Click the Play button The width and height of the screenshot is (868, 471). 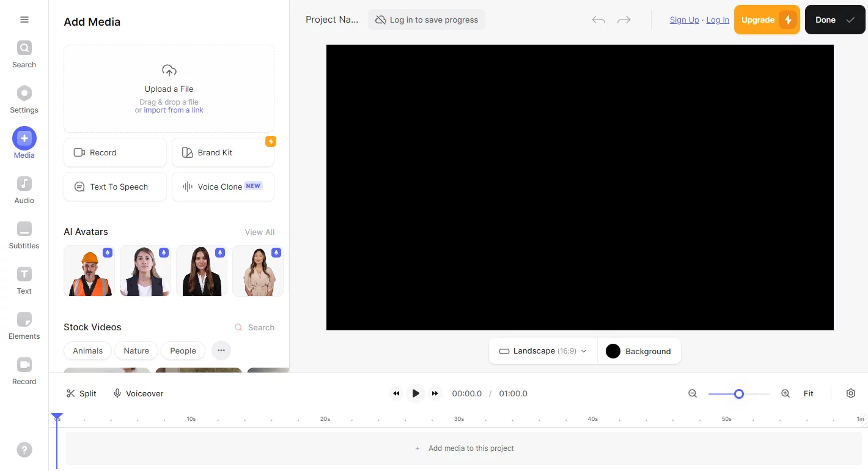click(416, 393)
